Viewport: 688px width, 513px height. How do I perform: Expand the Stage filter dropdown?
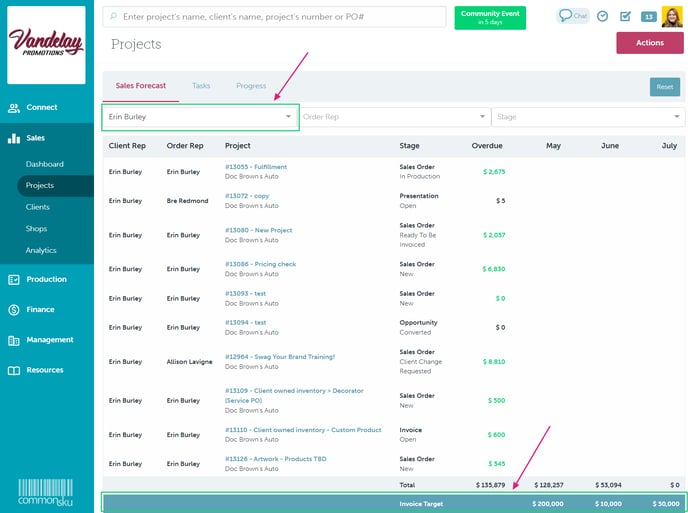pyautogui.click(x=588, y=117)
